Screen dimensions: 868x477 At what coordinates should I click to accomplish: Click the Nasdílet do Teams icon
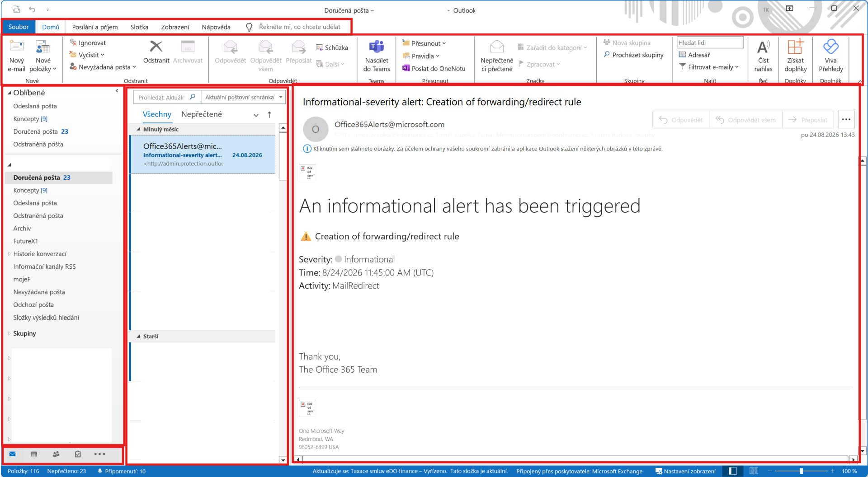click(377, 56)
